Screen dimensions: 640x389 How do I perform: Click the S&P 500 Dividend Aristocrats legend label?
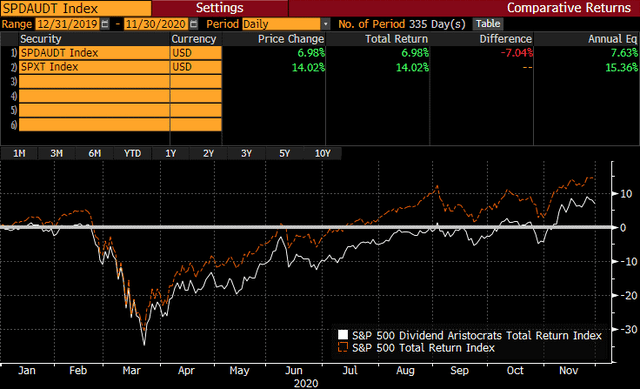click(x=477, y=336)
